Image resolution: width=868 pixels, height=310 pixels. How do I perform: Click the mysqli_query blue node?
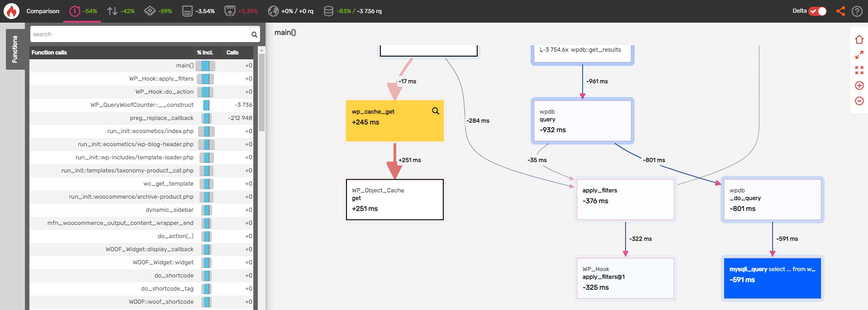(772, 278)
